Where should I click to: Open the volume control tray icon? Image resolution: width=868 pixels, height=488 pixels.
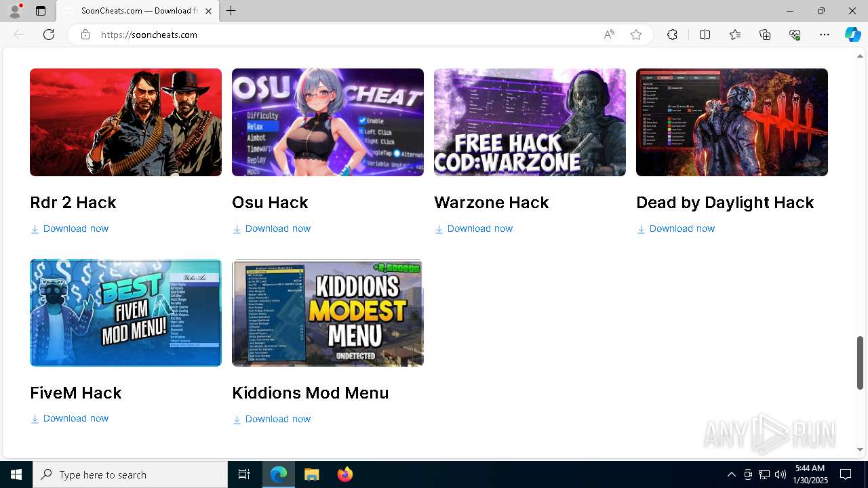click(x=780, y=474)
